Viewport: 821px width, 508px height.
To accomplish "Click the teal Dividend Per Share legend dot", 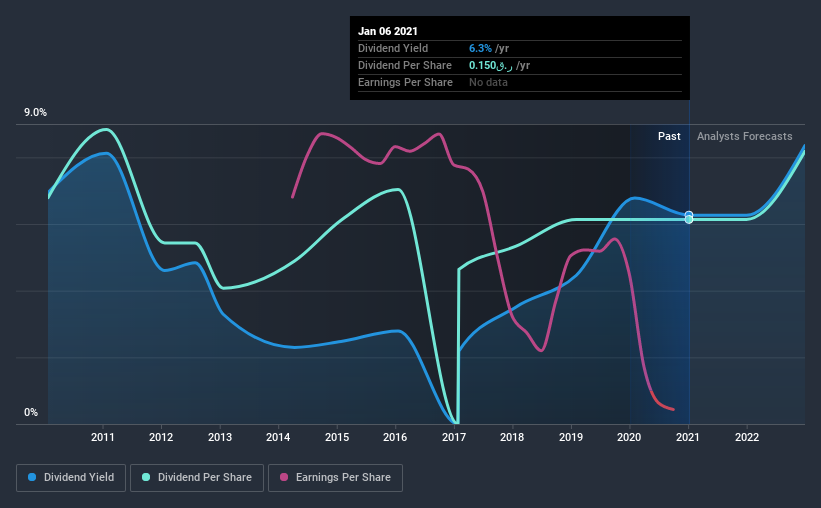I will [x=146, y=477].
